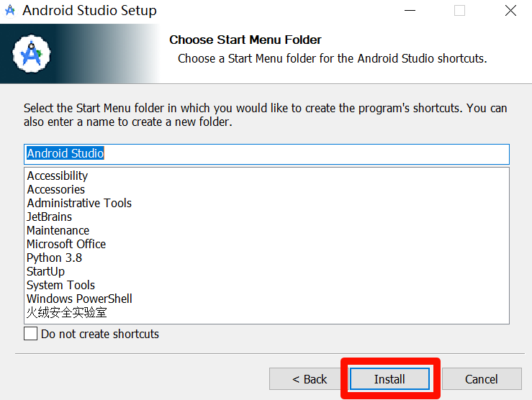Select the JetBrains folder
Screen dimensions: 532x400
coord(49,217)
